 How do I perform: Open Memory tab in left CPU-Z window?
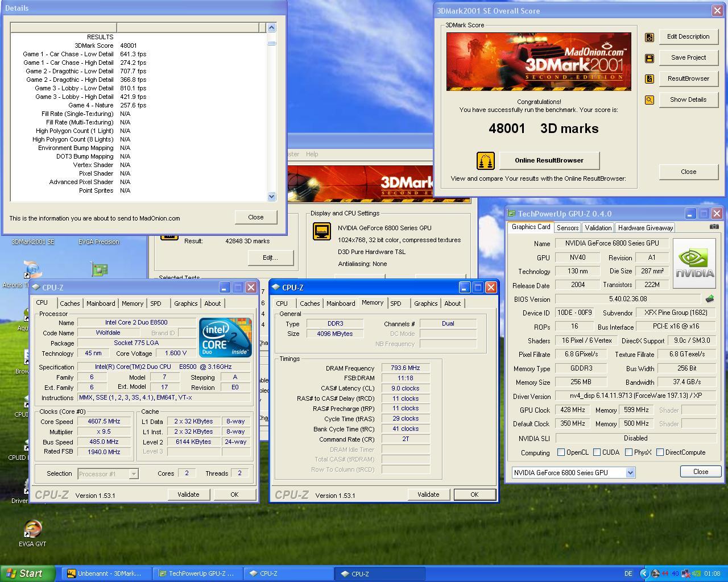click(133, 304)
